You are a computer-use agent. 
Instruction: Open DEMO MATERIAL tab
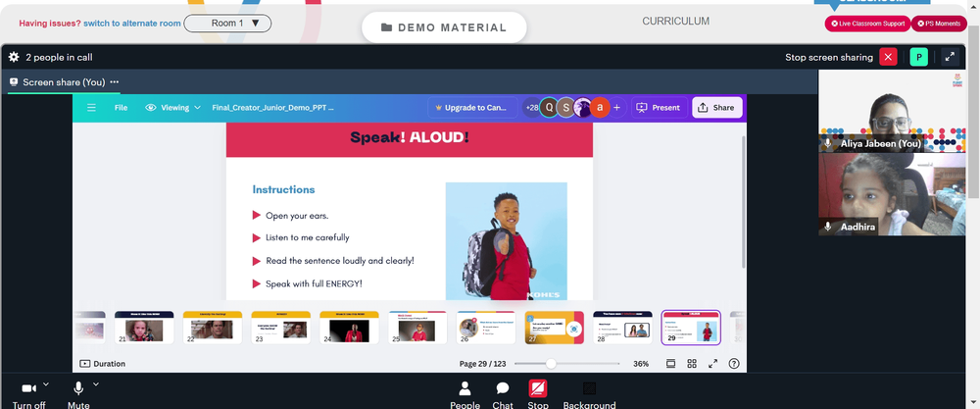pyautogui.click(x=444, y=27)
